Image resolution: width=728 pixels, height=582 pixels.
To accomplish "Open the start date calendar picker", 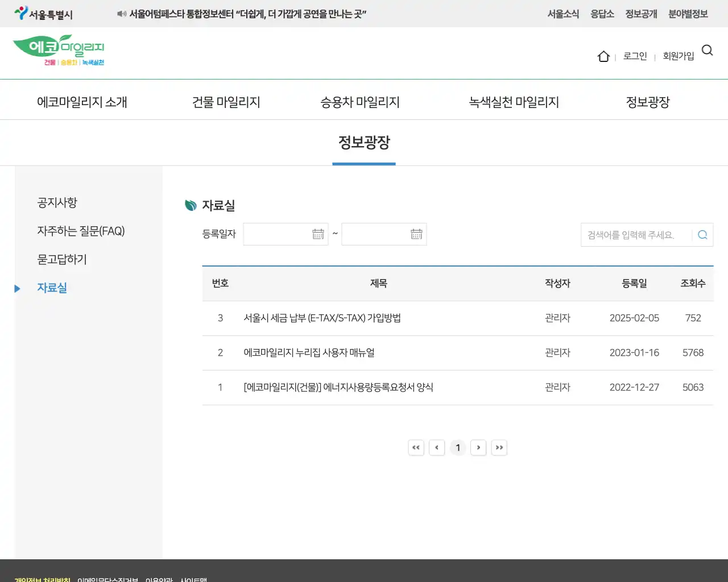I will click(318, 234).
